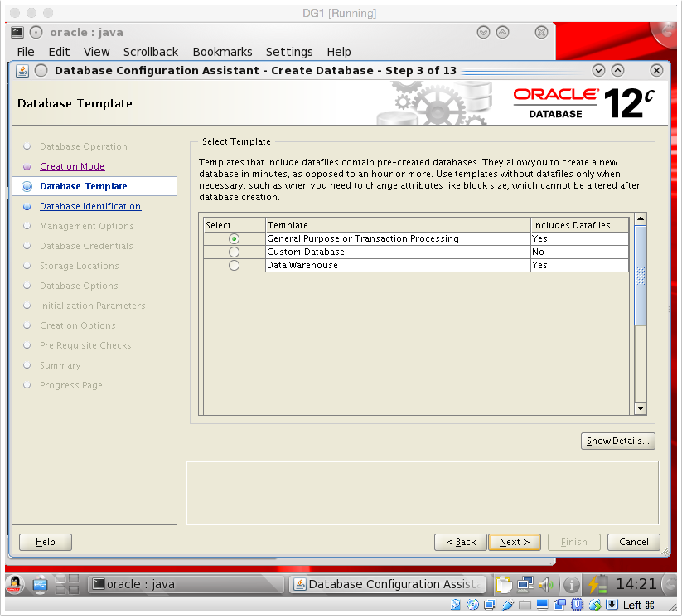682x616 pixels.
Task: Switch to Database Configuration Assistant taskbar entry
Action: click(x=387, y=584)
